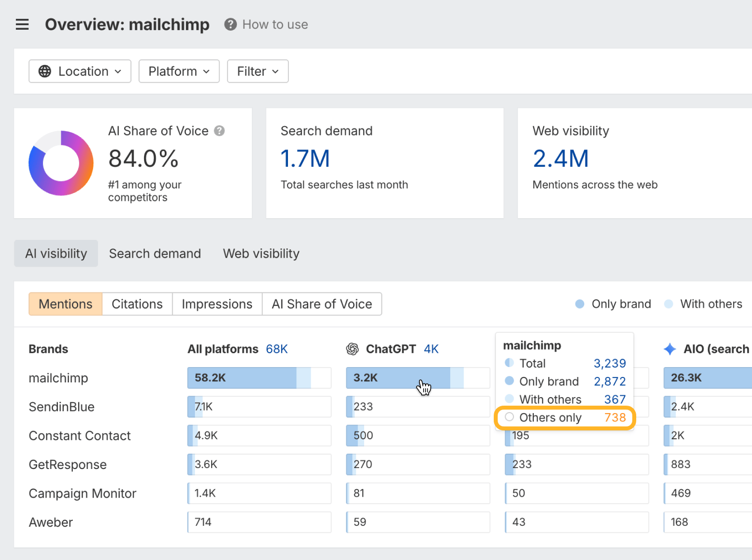This screenshot has width=752, height=560.
Task: Click the 84.0% share of voice value
Action: (143, 159)
